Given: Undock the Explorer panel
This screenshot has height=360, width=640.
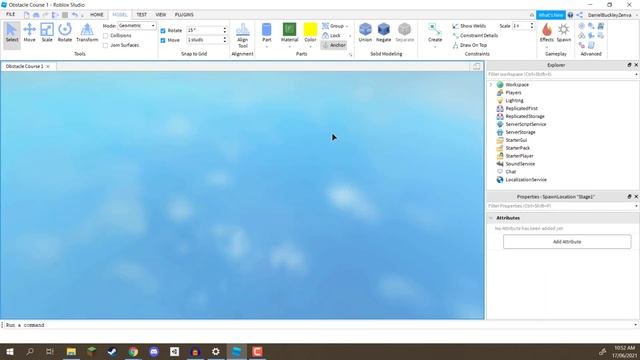Looking at the screenshot, I should coord(629,65).
